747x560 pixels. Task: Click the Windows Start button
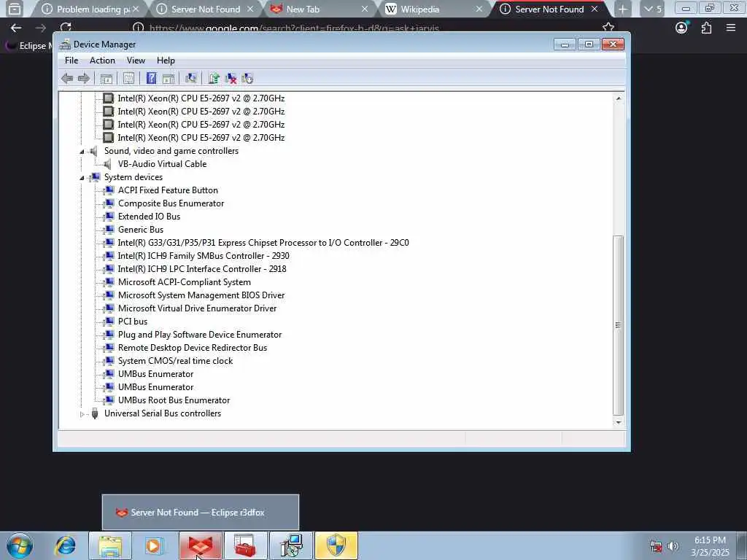[20, 545]
